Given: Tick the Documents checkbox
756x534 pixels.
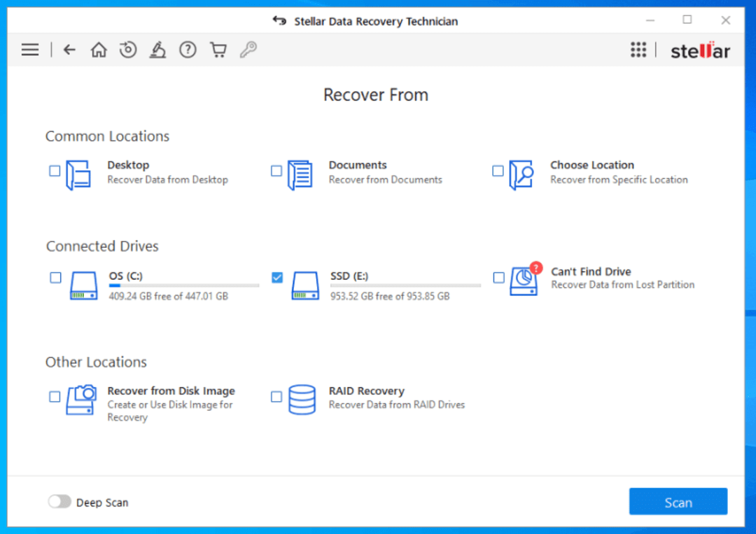Looking at the screenshot, I should click(276, 171).
